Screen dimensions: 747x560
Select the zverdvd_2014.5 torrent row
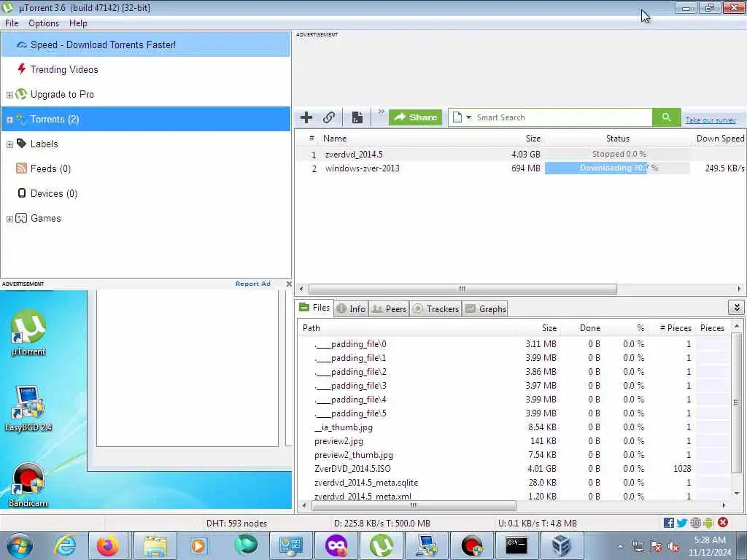click(x=519, y=155)
